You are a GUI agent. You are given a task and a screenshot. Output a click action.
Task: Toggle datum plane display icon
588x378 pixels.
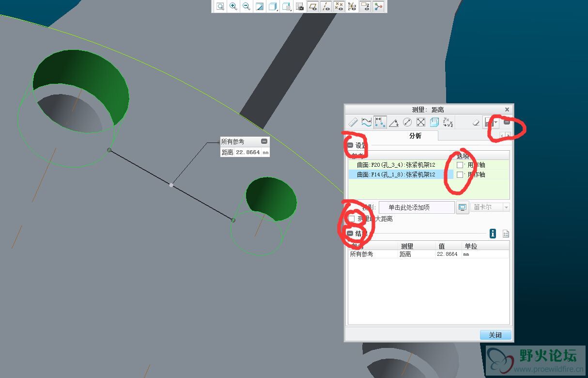313,6
